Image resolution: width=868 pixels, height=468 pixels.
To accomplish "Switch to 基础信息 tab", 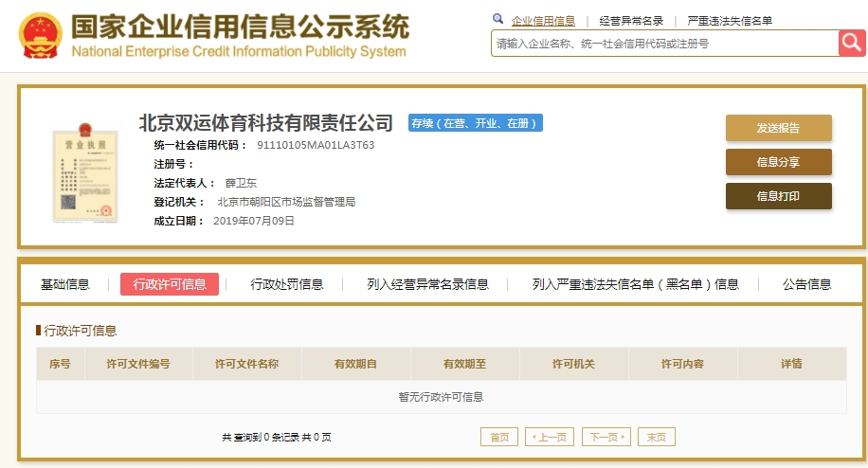I will point(64,284).
